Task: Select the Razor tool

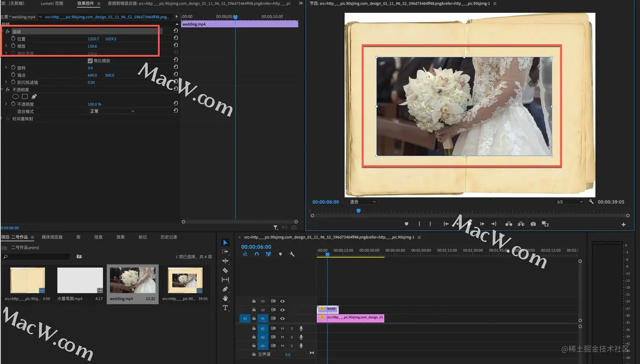Action: [225, 270]
